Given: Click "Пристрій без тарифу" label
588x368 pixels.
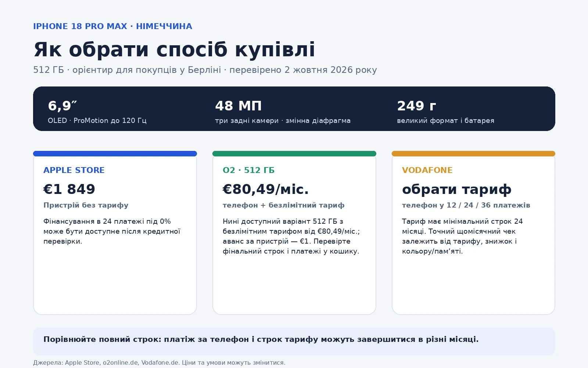Looking at the screenshot, I should [x=86, y=205].
